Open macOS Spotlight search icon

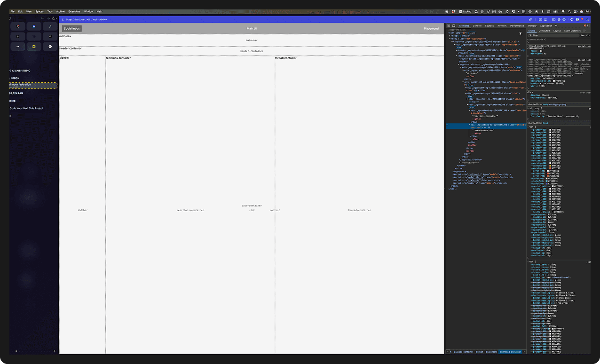(x=569, y=12)
